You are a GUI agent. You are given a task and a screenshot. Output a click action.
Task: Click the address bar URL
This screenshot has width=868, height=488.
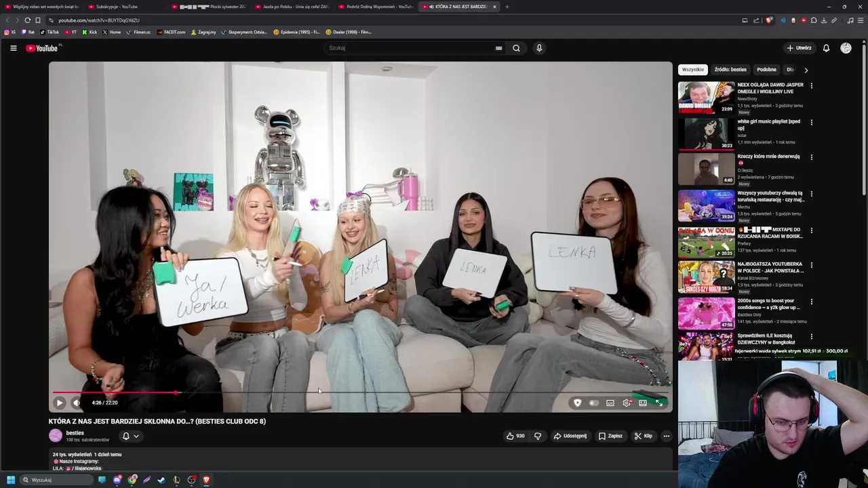tap(99, 20)
